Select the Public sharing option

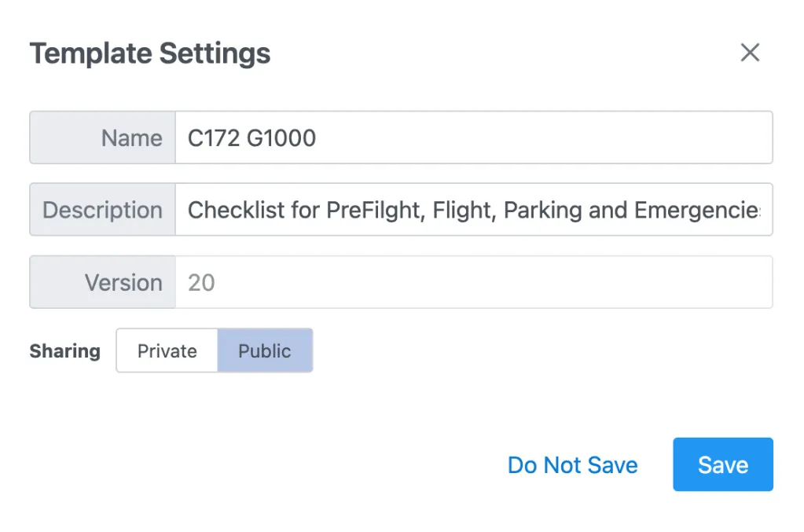pyautogui.click(x=265, y=350)
